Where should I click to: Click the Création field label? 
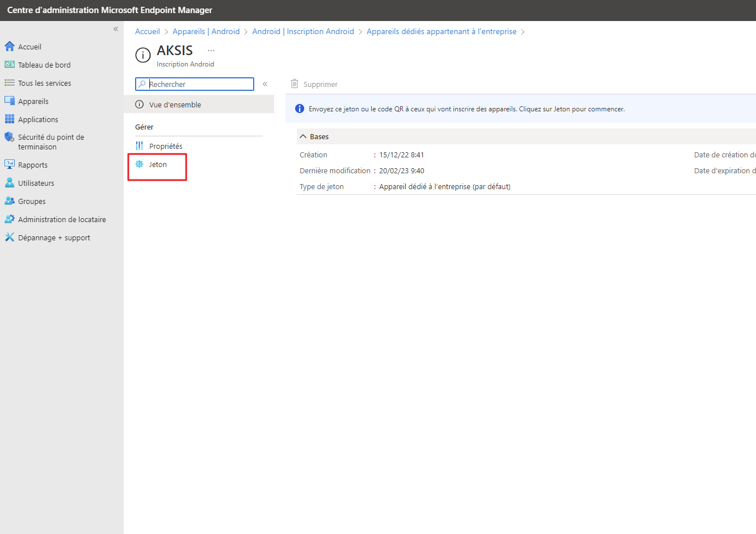(313, 155)
